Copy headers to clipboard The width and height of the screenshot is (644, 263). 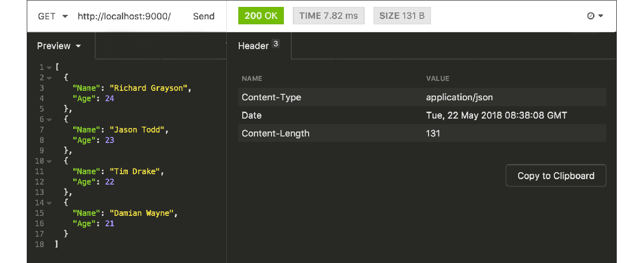pos(556,176)
